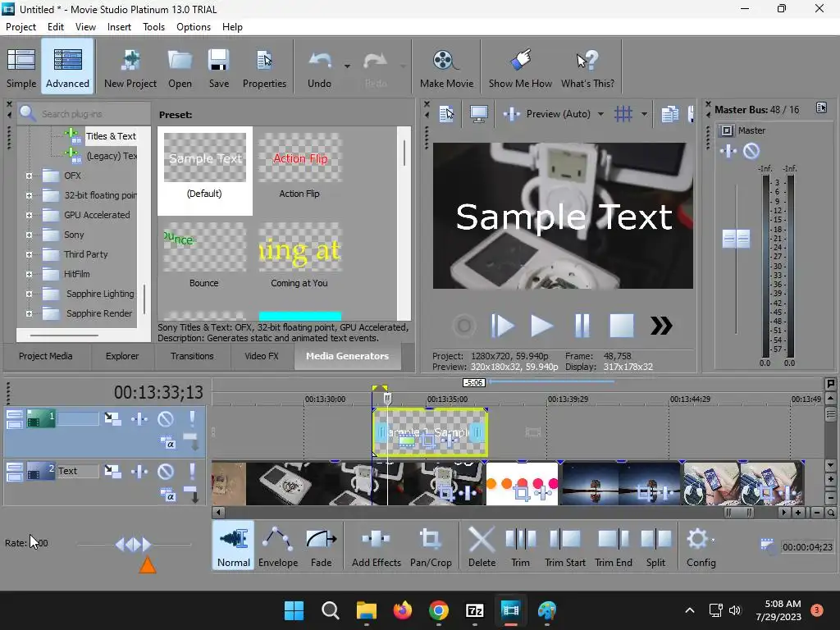Expand the Sapphire Lighting folder
The width and height of the screenshot is (840, 630).
click(29, 294)
